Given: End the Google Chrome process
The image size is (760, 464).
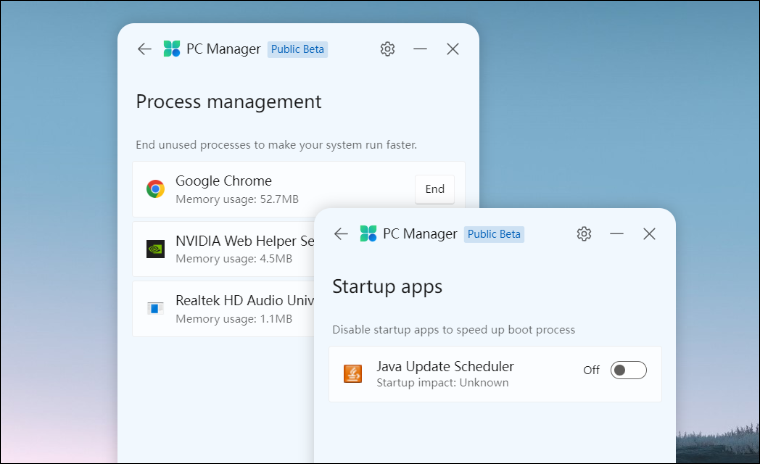Looking at the screenshot, I should coord(435,189).
